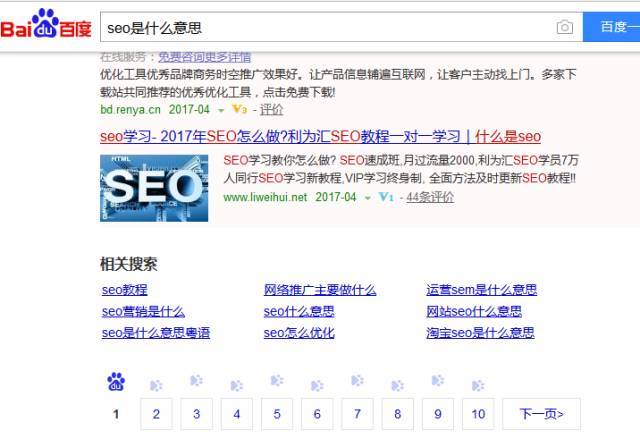The height and width of the screenshot is (439, 640).
Task: Go to results page 4
Action: (x=237, y=414)
